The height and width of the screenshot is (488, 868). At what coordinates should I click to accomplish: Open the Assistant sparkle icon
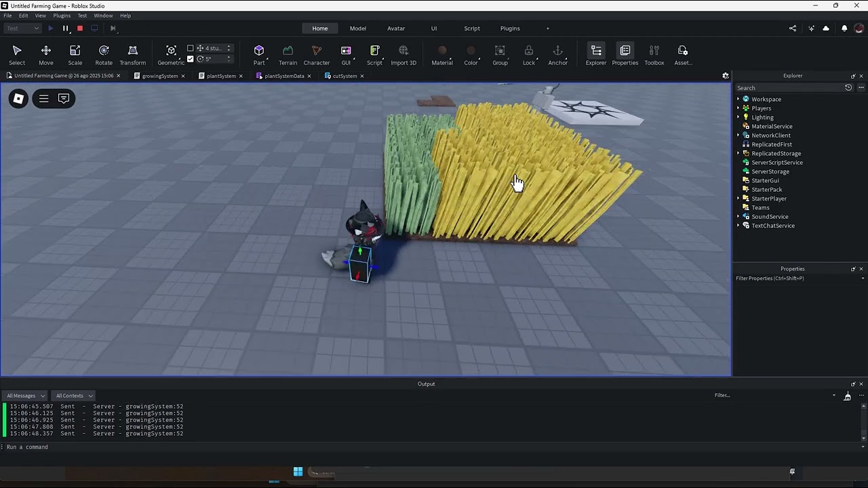point(811,28)
